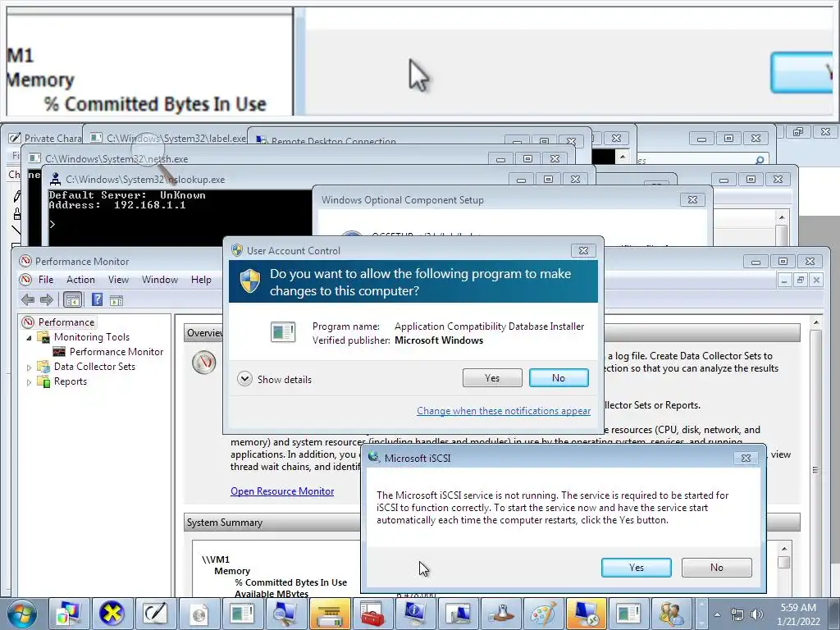
Task: Click the \\VM1 entry in System Summary
Action: pyautogui.click(x=216, y=559)
